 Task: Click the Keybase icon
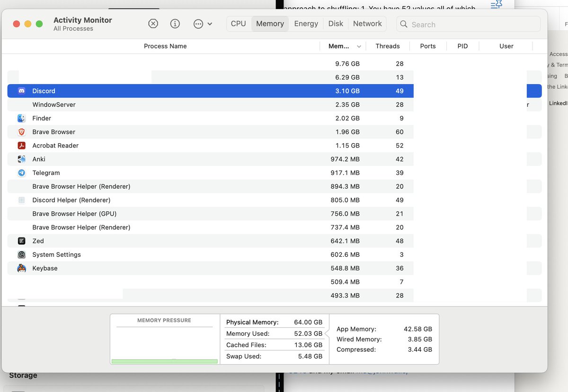[x=21, y=268]
